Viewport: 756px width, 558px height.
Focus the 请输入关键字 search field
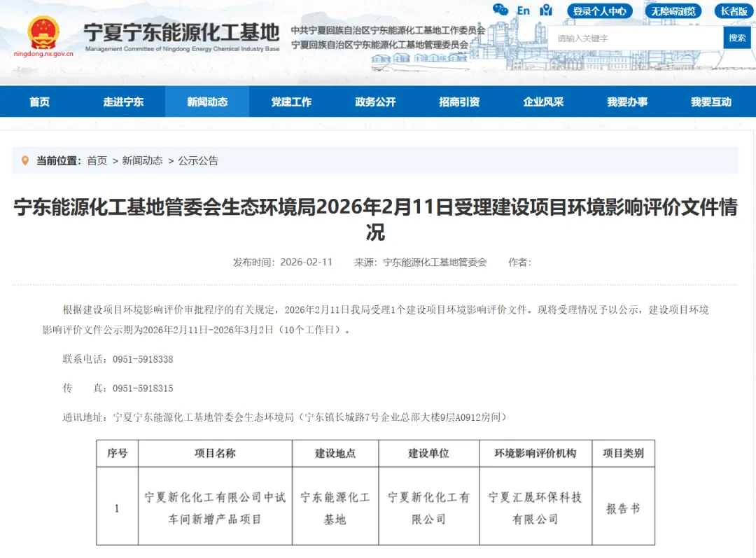636,38
